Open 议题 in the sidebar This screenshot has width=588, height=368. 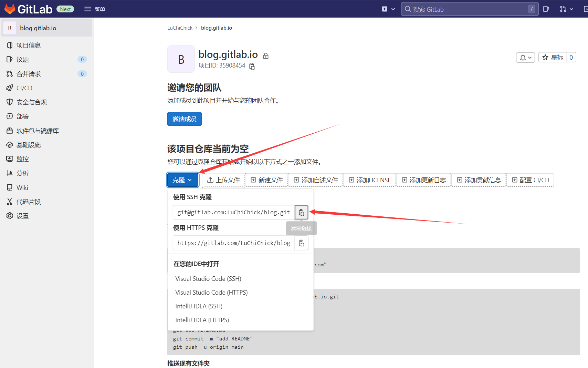[x=47, y=59]
